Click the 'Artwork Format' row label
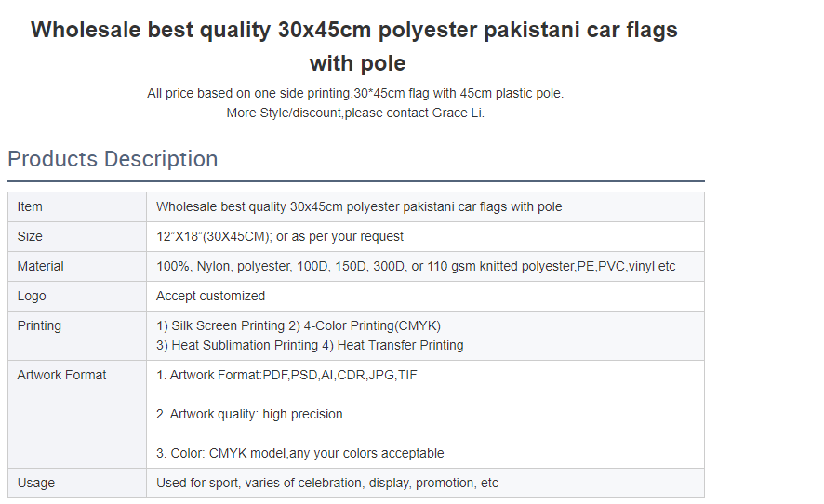824x504 pixels. coord(62,375)
